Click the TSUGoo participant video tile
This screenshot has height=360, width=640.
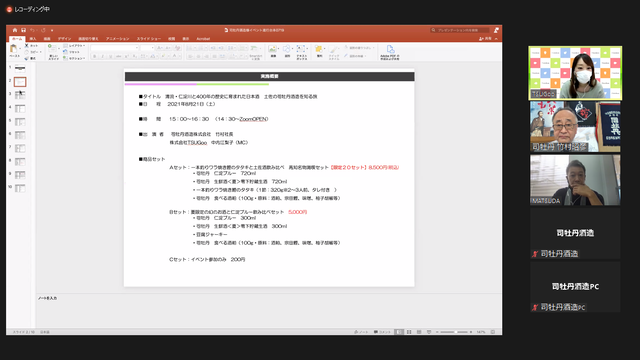click(x=575, y=73)
